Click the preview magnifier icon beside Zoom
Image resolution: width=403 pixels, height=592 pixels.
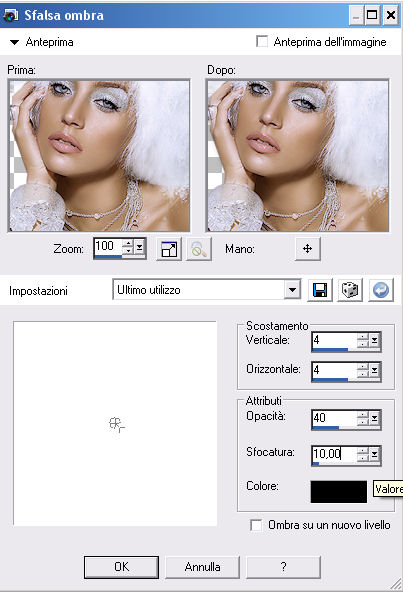(x=199, y=249)
